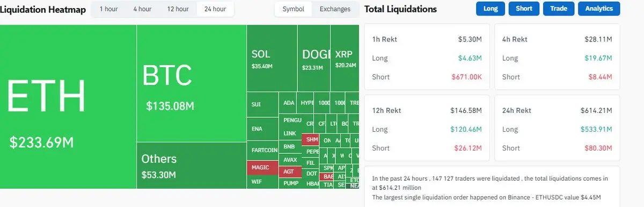644x207 pixels.
Task: Select the red SHM tile
Action: point(310,140)
